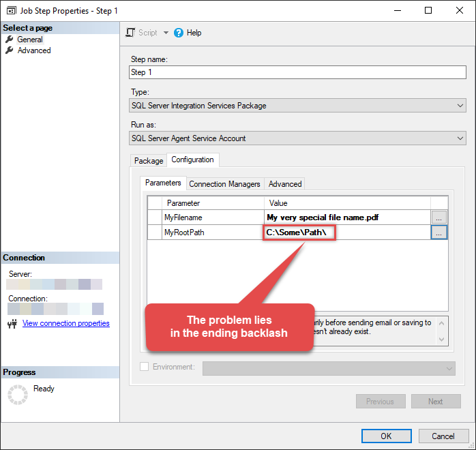Click the Value column header
This screenshot has width=476, height=450.
click(347, 203)
